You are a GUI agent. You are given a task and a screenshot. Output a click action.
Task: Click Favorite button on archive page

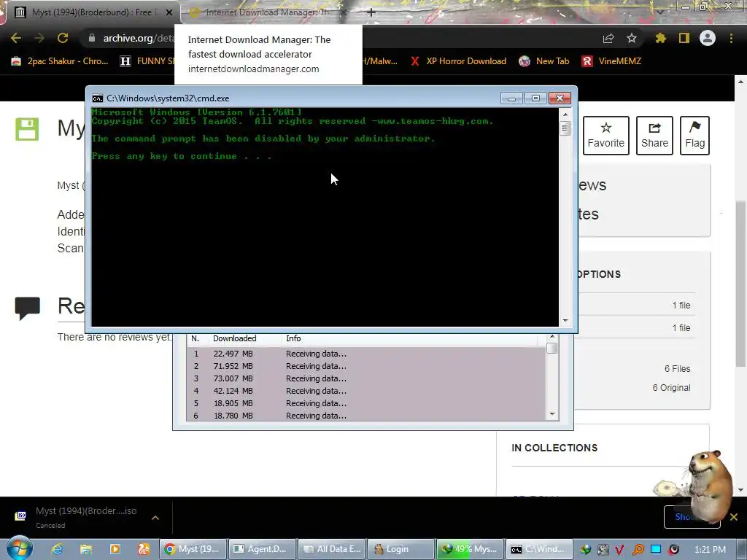tap(605, 136)
